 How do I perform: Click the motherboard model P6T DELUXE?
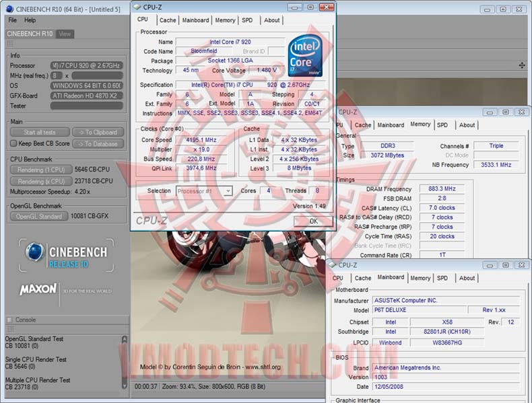tap(420, 309)
